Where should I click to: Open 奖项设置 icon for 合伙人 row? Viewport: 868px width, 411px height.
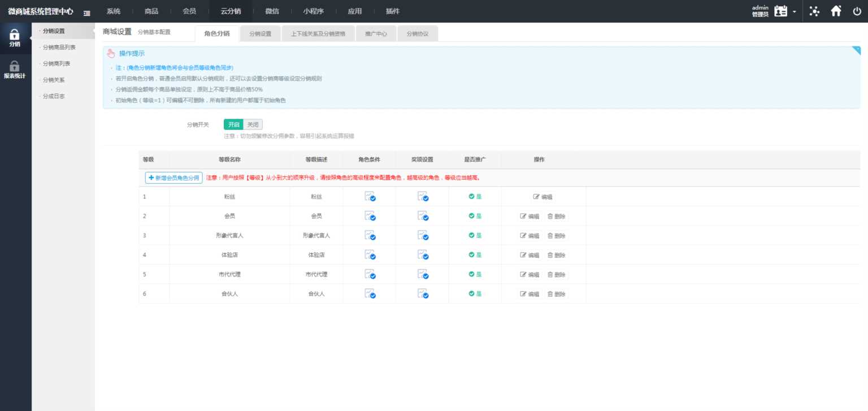423,294
